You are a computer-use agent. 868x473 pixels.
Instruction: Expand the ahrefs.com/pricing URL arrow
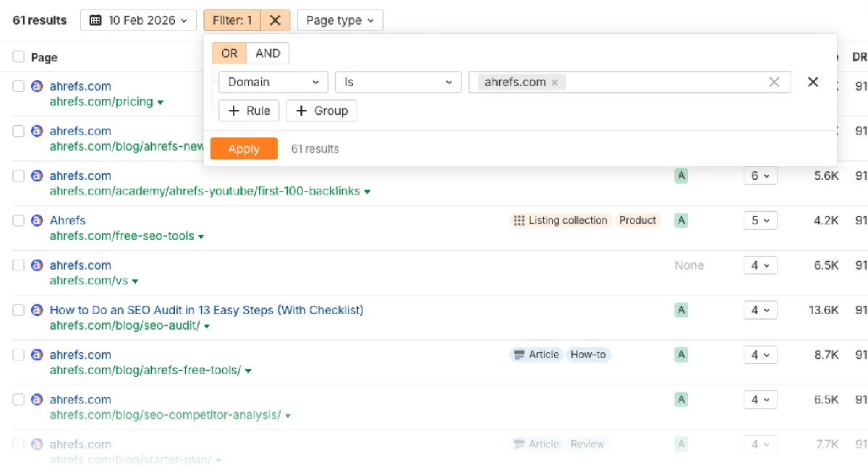161,103
